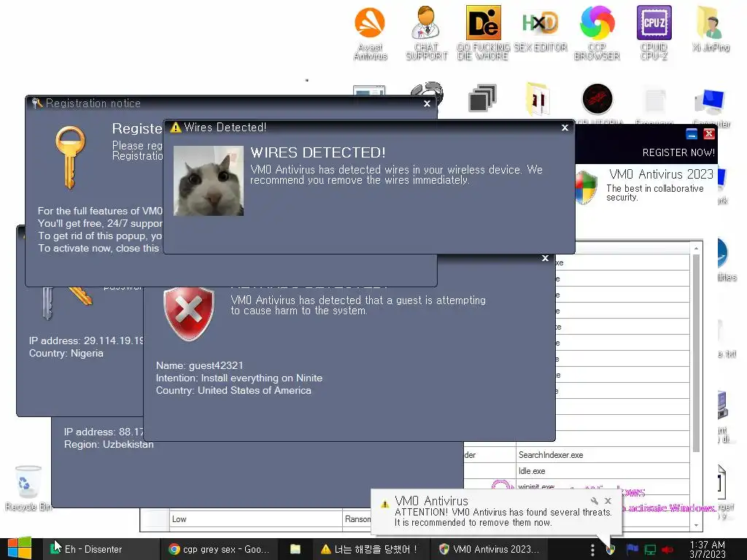Select the blank white document desktop icon
This screenshot has height=560, width=747.
click(654, 100)
